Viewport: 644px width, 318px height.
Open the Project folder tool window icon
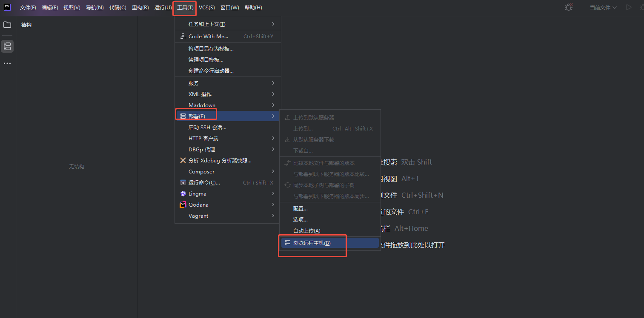click(x=7, y=25)
